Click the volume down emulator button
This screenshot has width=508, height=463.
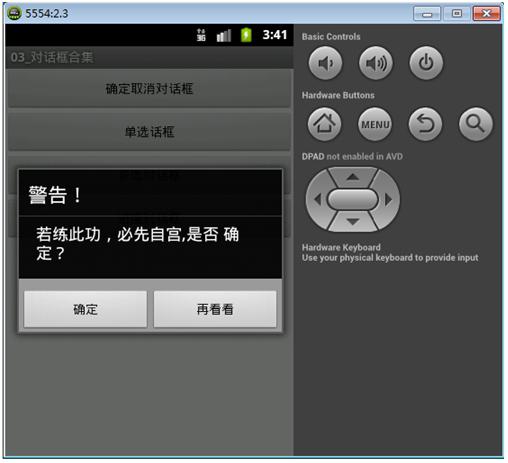pyautogui.click(x=325, y=63)
